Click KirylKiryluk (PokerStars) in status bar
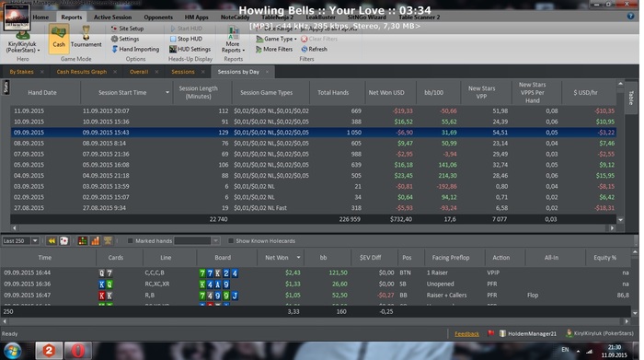This screenshot has height=360, width=644. [x=600, y=333]
